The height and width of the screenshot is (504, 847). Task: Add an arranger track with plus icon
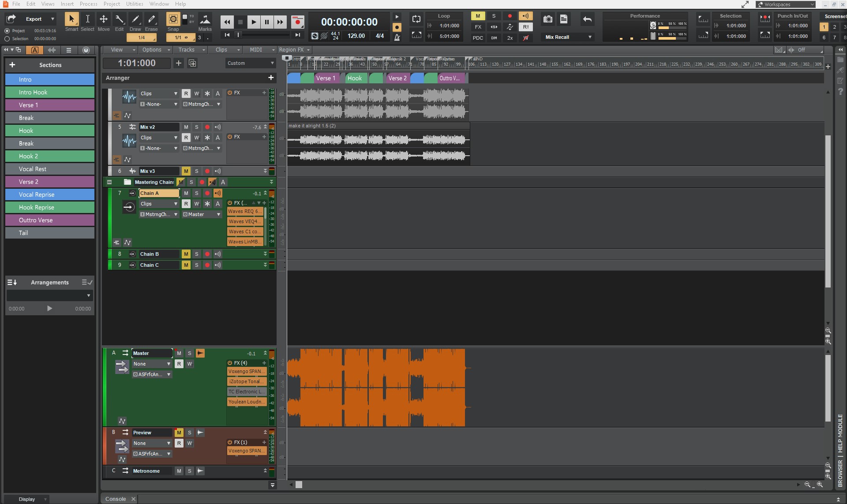(x=271, y=78)
